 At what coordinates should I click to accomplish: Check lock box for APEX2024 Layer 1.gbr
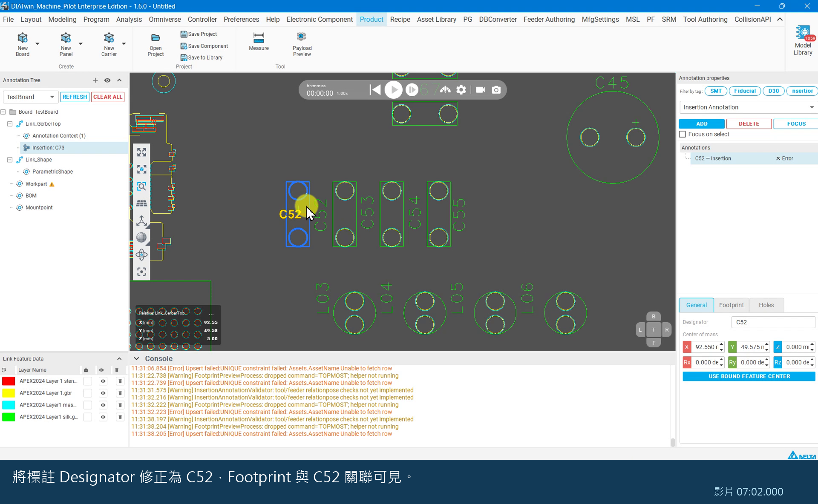[87, 393]
